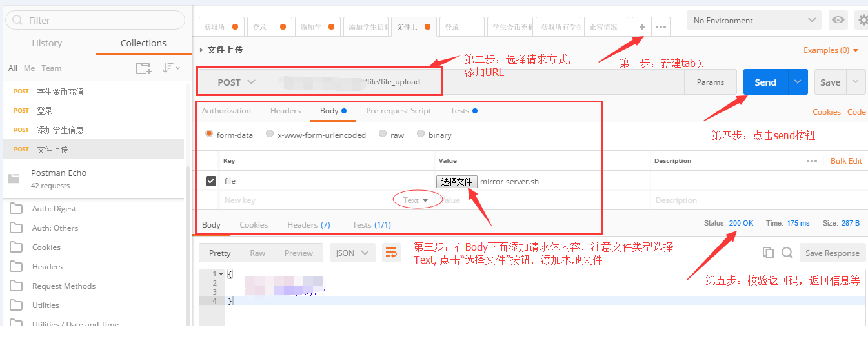
Task: Click the new collection folder icon
Action: 143,68
